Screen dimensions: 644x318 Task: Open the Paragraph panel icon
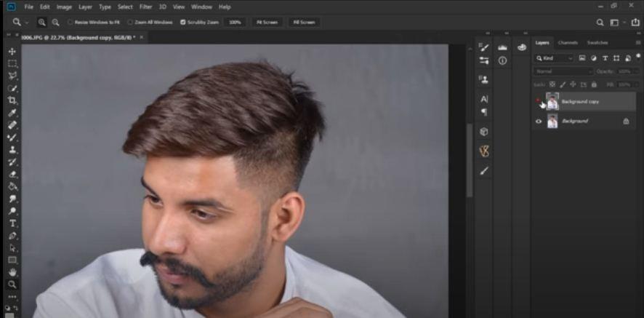click(x=484, y=112)
